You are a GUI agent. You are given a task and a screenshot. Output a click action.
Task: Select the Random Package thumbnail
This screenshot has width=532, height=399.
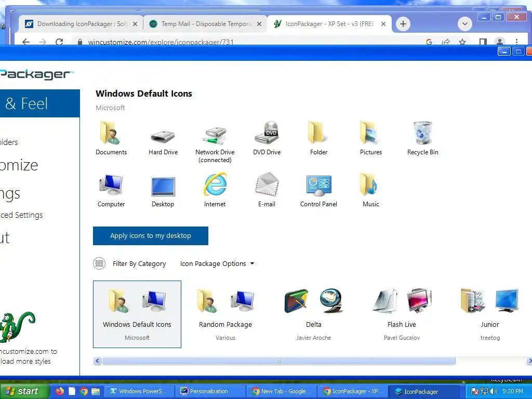point(225,314)
